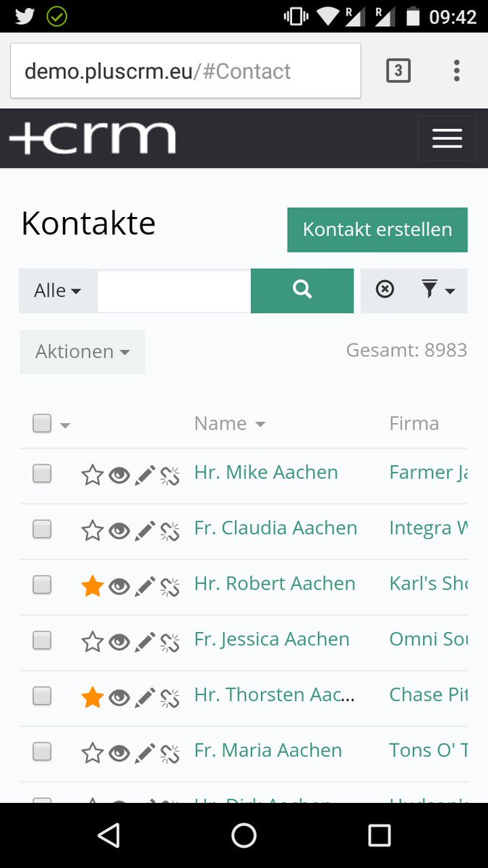Open contact Hr. Robert Aachen

[275, 584]
